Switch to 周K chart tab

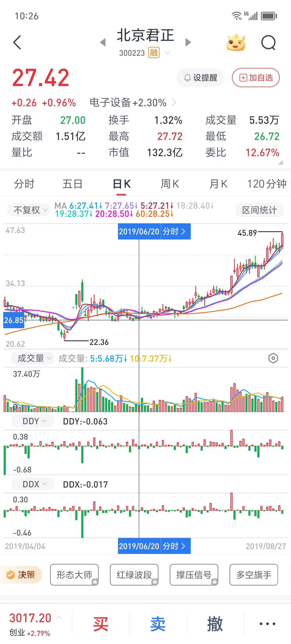[170, 184]
